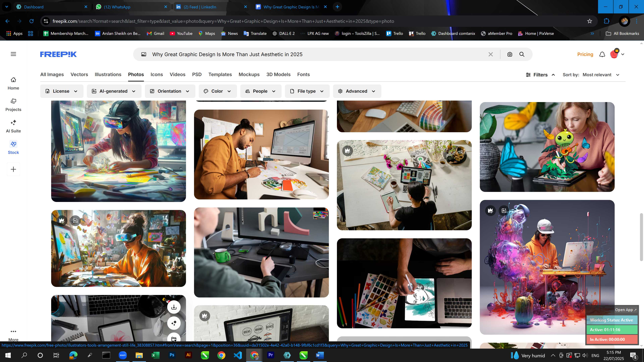Screen dimensions: 644x362
Task: Click the page vertical scrollbar thumb
Action: tap(641, 237)
